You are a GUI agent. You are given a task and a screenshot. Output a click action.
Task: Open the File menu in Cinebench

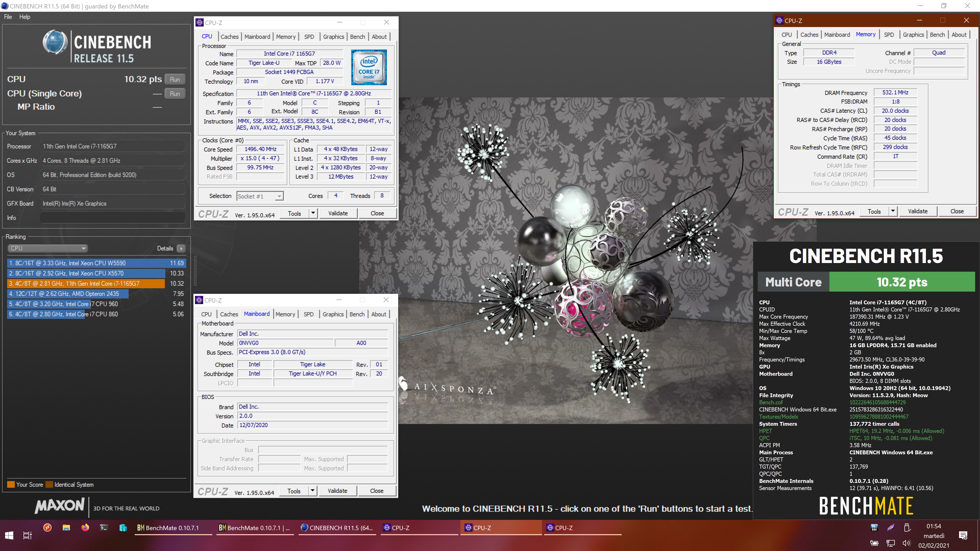pos(8,17)
